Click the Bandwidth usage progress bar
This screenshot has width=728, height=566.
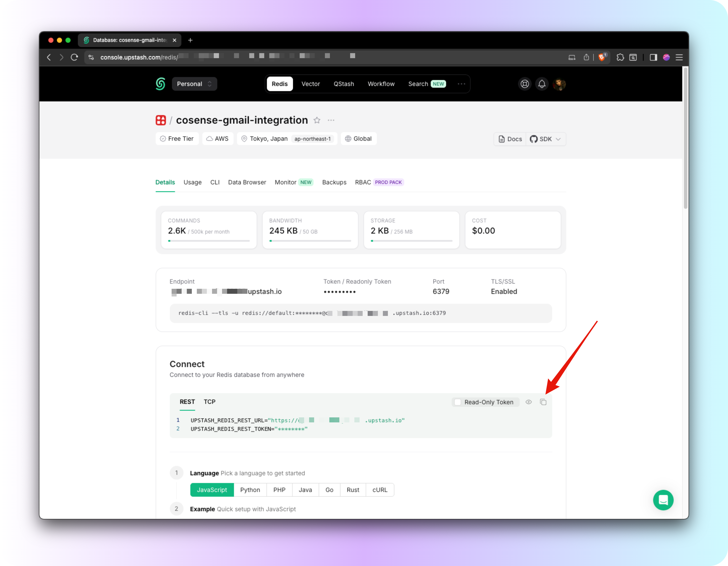[310, 240]
